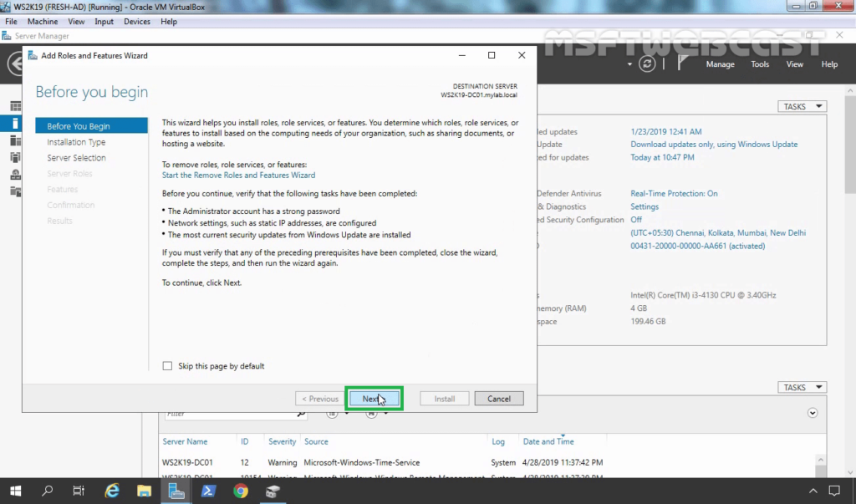Open Start the Remove Roles and Features Wizard link

coord(238,176)
